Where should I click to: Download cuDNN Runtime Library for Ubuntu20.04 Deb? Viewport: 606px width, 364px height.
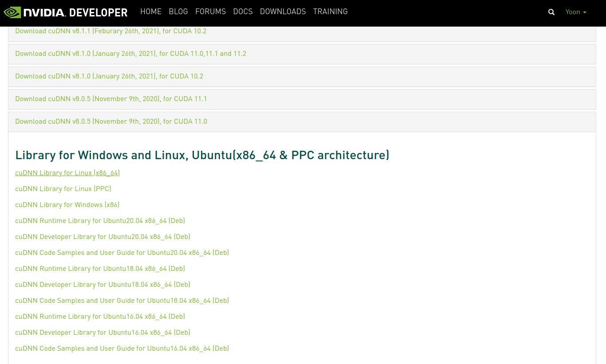[100, 221]
